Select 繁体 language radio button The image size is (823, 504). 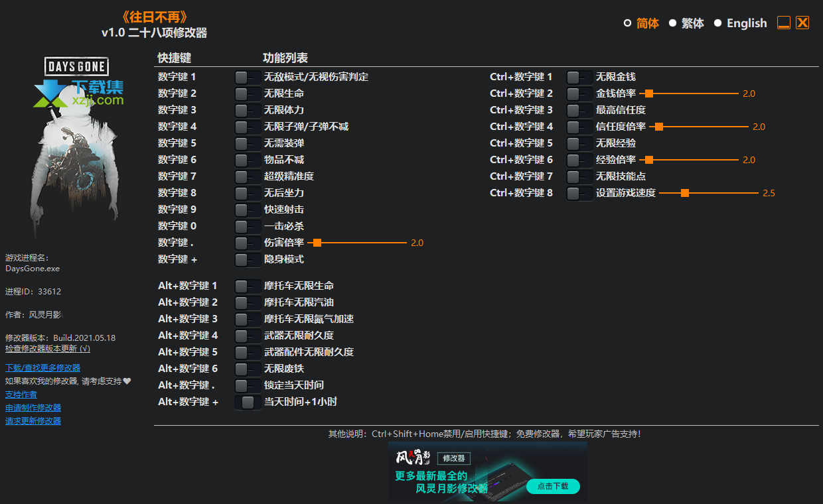tap(672, 23)
